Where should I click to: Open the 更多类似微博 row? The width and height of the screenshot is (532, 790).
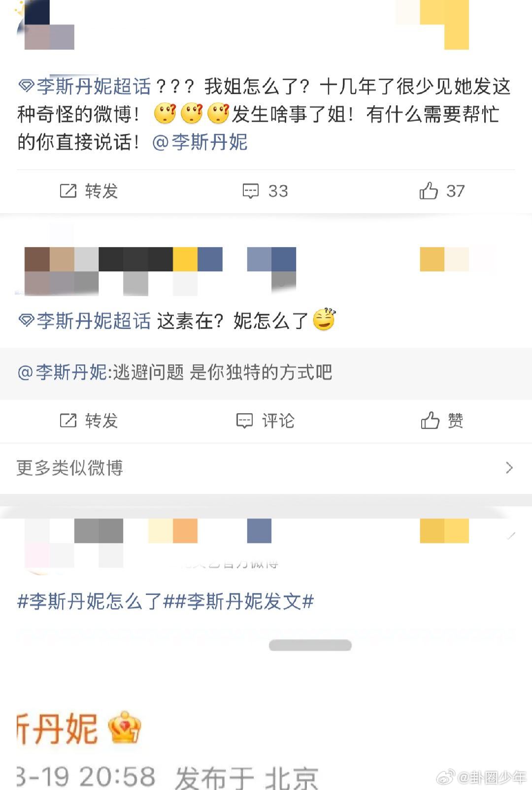click(x=266, y=468)
